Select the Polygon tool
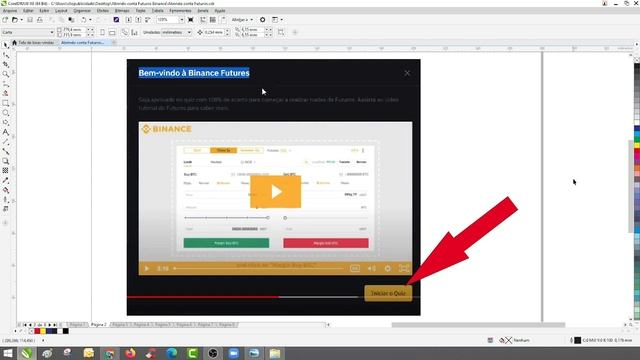 click(6, 122)
